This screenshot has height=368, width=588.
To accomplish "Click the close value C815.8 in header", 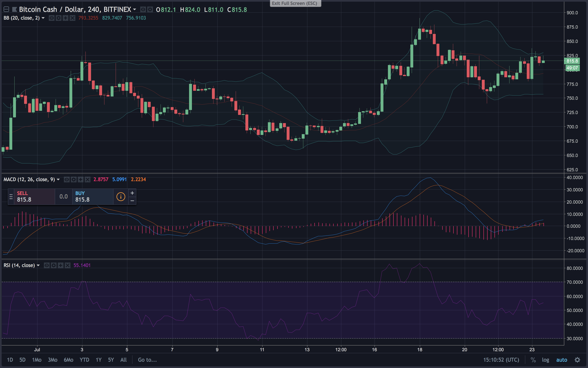I will (x=237, y=9).
